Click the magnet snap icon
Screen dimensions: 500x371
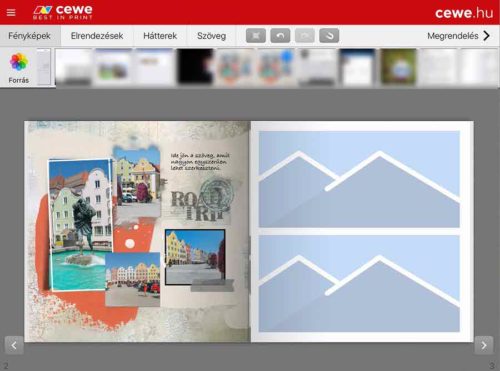pos(329,36)
